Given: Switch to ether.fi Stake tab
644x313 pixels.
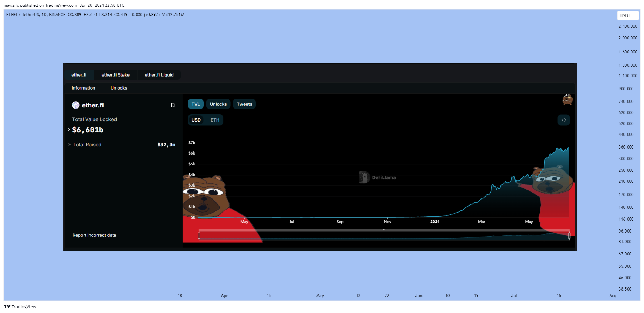Looking at the screenshot, I should pyautogui.click(x=115, y=75).
